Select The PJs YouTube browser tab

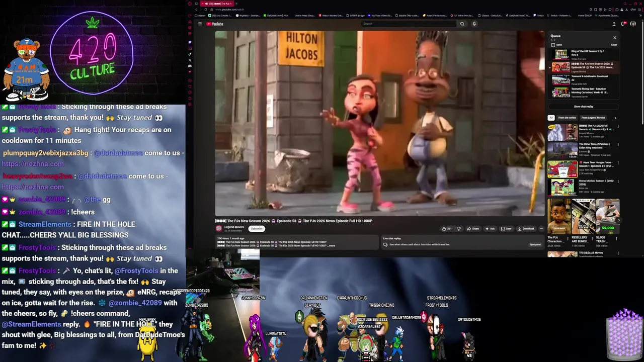pos(216,4)
